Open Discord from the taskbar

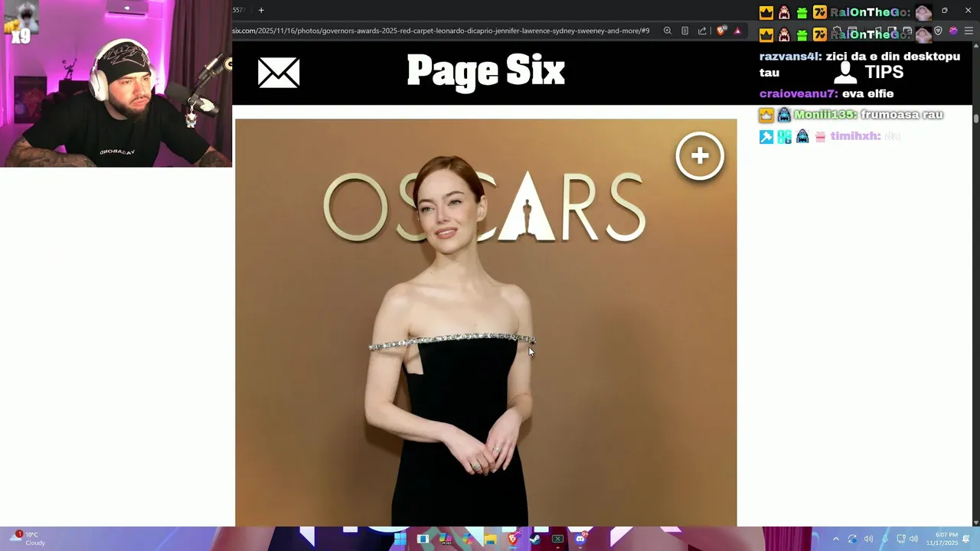click(580, 539)
